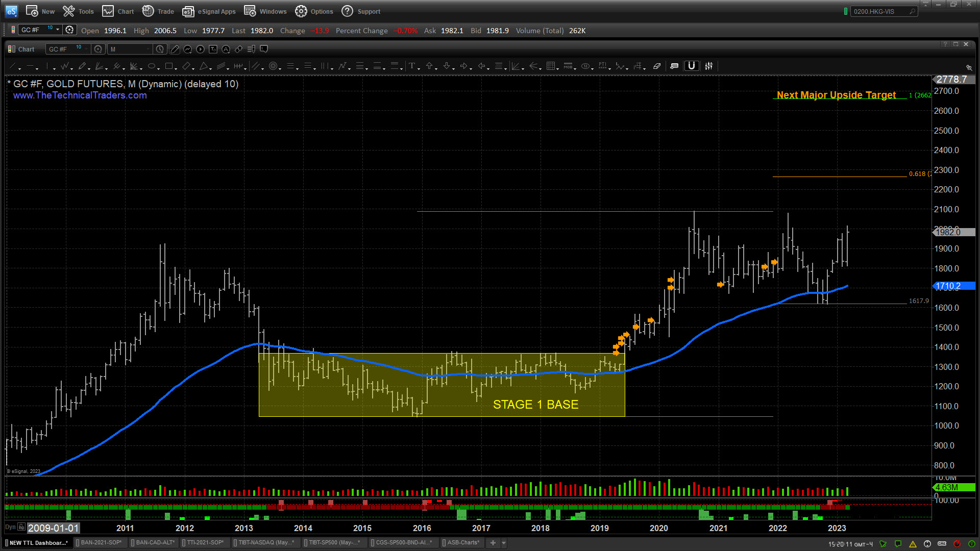This screenshot has width=980, height=551.
Task: Open the time interval clock icon
Action: coord(160,49)
